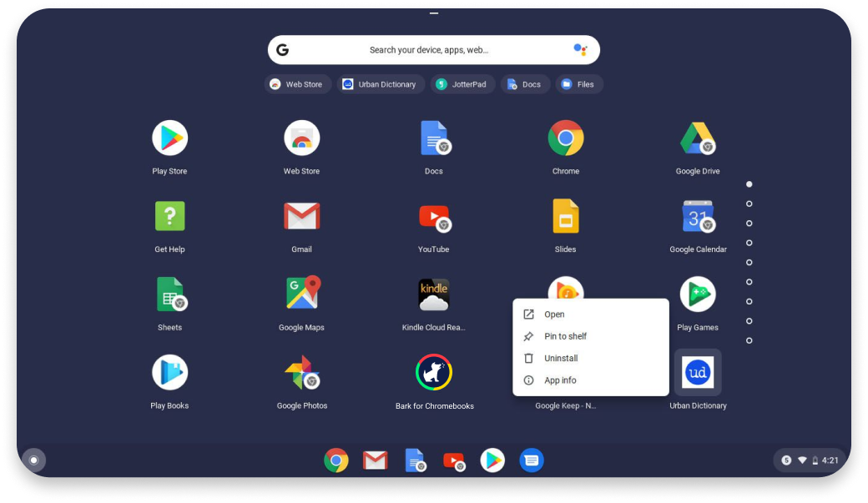Launch Google Drive from the app grid

(697, 138)
